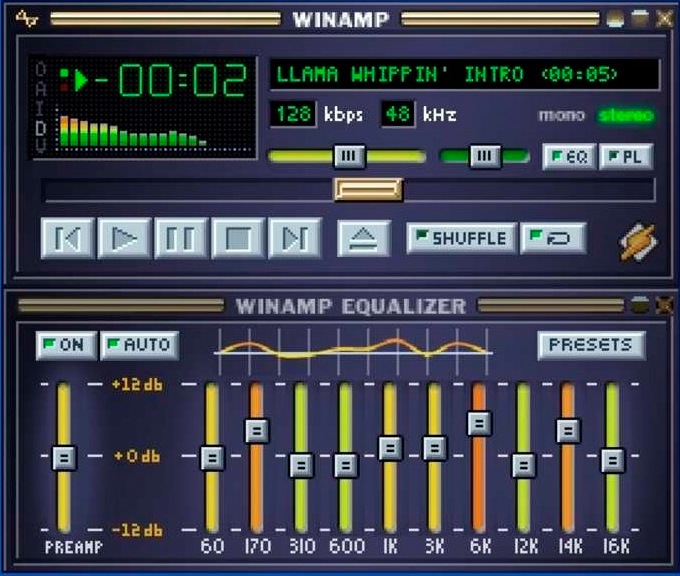Stop playback with the Stop button
Screen dimensions: 680x576
pyautogui.click(x=238, y=238)
